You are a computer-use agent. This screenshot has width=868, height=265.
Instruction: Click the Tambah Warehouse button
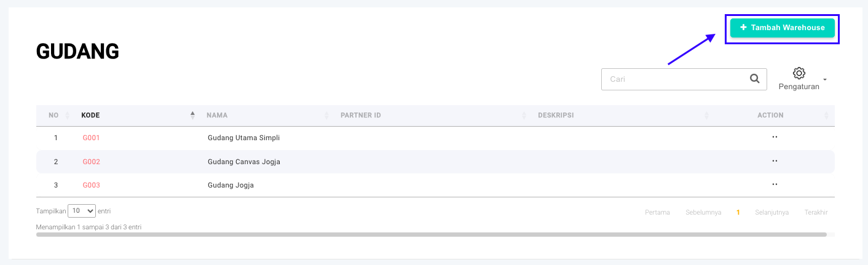coord(782,28)
